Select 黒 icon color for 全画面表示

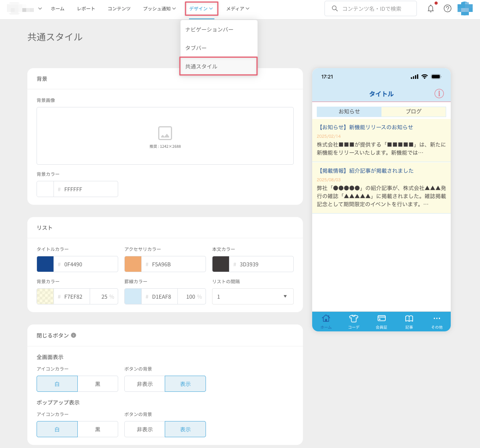98,384
